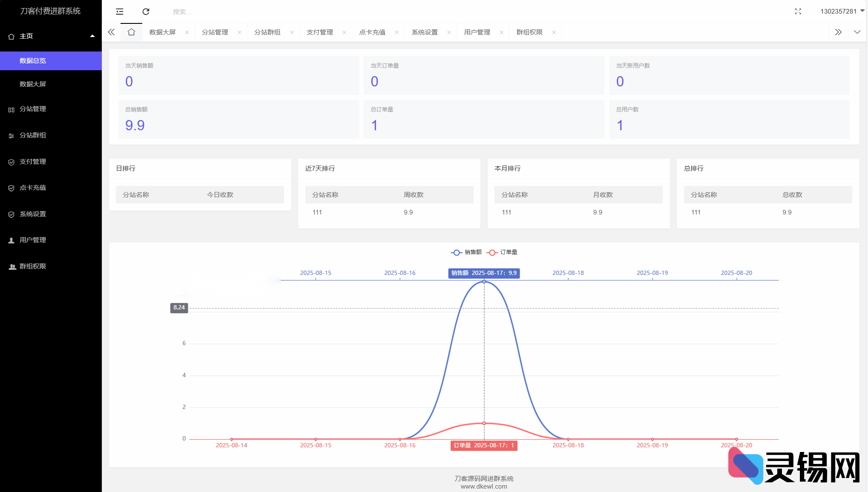Select the 用户管理 person icon

[x=11, y=240]
